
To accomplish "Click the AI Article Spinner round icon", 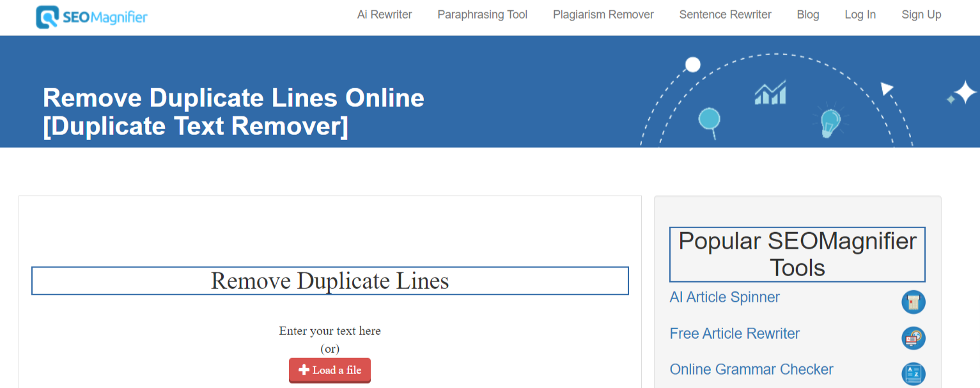I will tap(914, 302).
